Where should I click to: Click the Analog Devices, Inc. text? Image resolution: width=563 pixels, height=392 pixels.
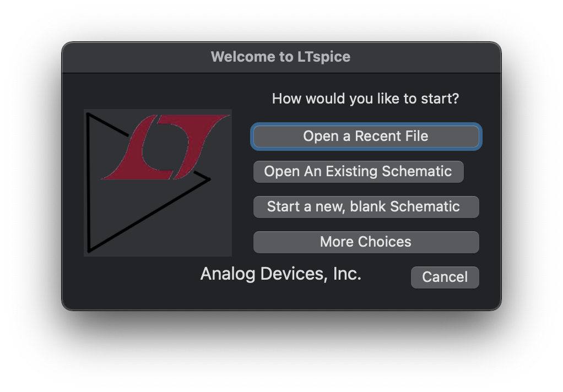[280, 274]
